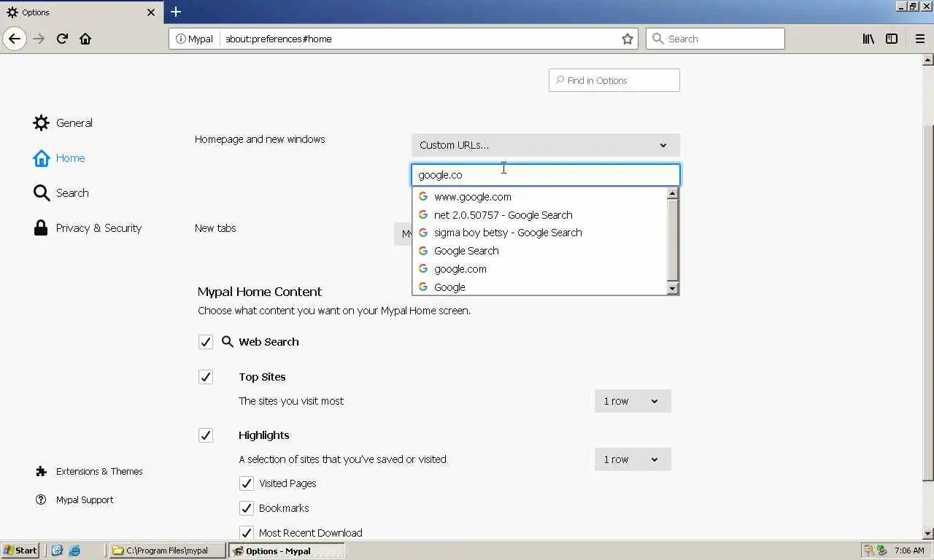Go back using the back arrow button
The image size is (934, 560).
(x=14, y=39)
